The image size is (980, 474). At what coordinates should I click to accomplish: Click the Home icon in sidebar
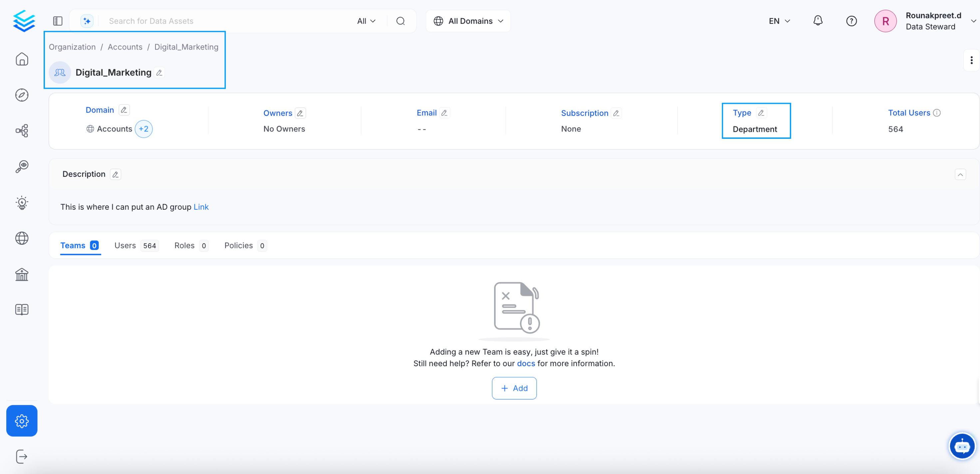(x=22, y=59)
